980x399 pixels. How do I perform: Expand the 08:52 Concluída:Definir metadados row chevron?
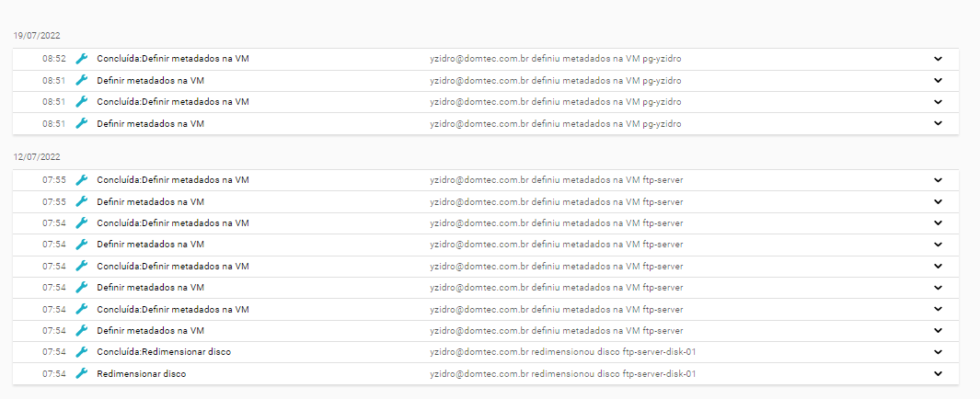pos(938,59)
